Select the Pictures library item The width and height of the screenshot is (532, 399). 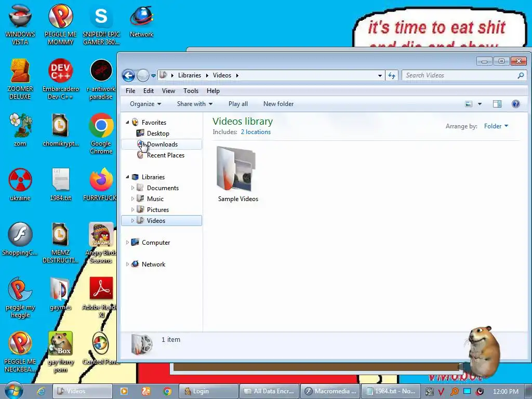[158, 210]
